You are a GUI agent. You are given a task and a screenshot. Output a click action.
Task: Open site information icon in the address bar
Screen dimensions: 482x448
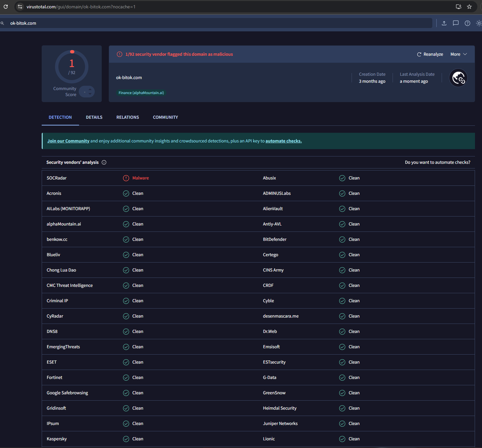[20, 6]
